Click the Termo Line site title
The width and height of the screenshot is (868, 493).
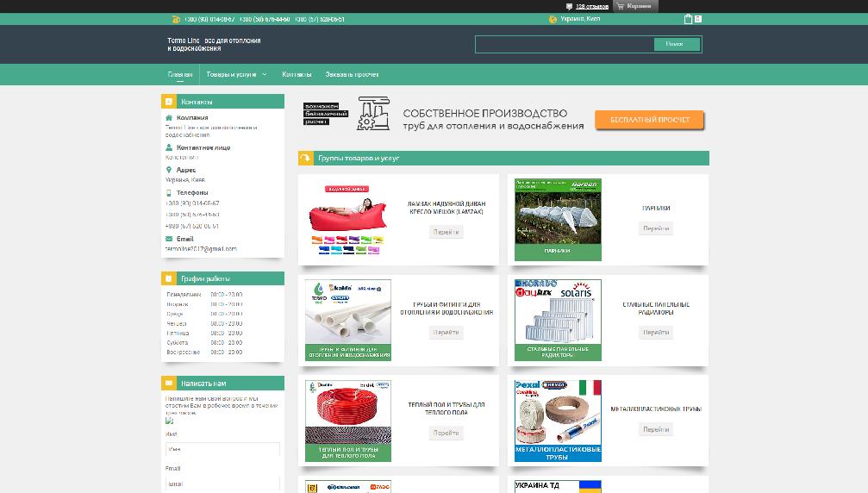[x=214, y=44]
